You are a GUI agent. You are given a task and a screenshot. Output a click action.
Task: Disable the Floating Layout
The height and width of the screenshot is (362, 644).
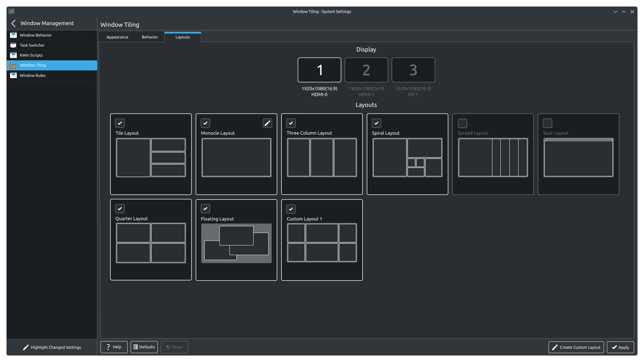pyautogui.click(x=206, y=208)
